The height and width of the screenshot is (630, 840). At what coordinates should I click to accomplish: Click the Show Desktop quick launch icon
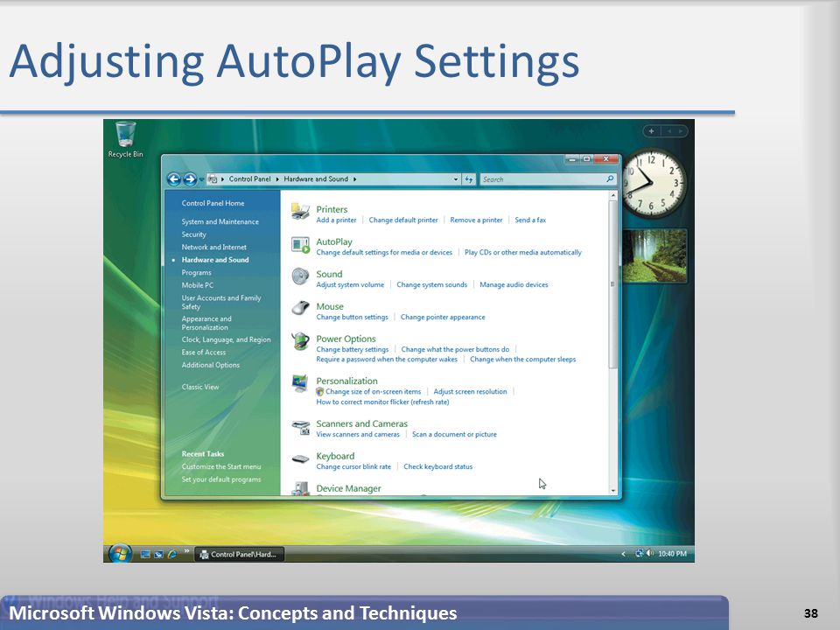click(145, 555)
